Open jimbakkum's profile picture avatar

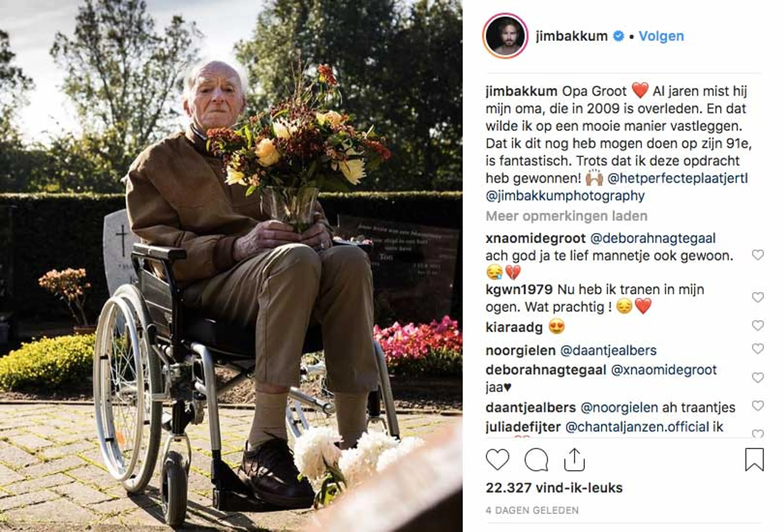click(x=505, y=36)
